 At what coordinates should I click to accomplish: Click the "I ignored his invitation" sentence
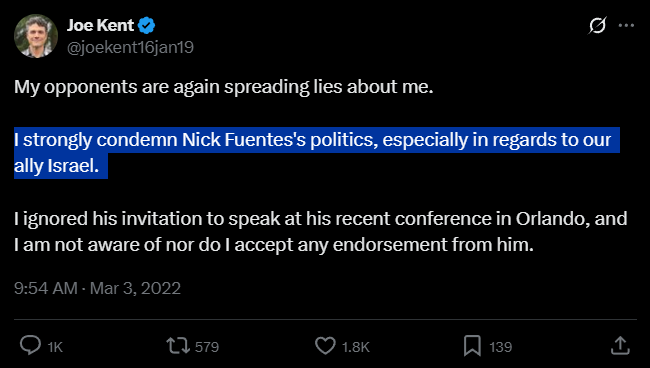[x=320, y=232]
